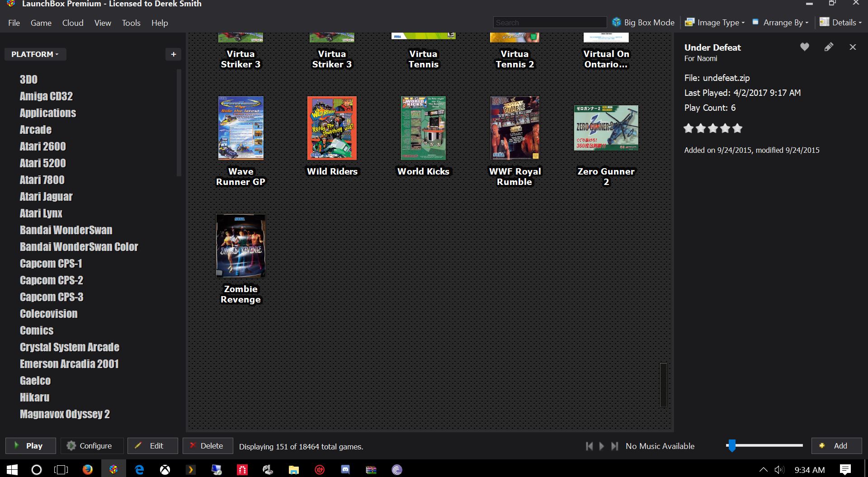The image size is (868, 477).
Task: Open the View menu
Action: click(103, 23)
